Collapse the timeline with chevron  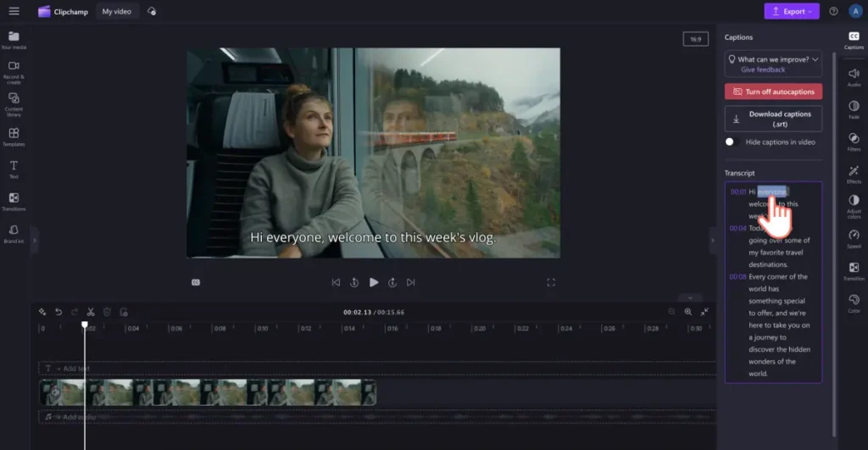(690, 297)
